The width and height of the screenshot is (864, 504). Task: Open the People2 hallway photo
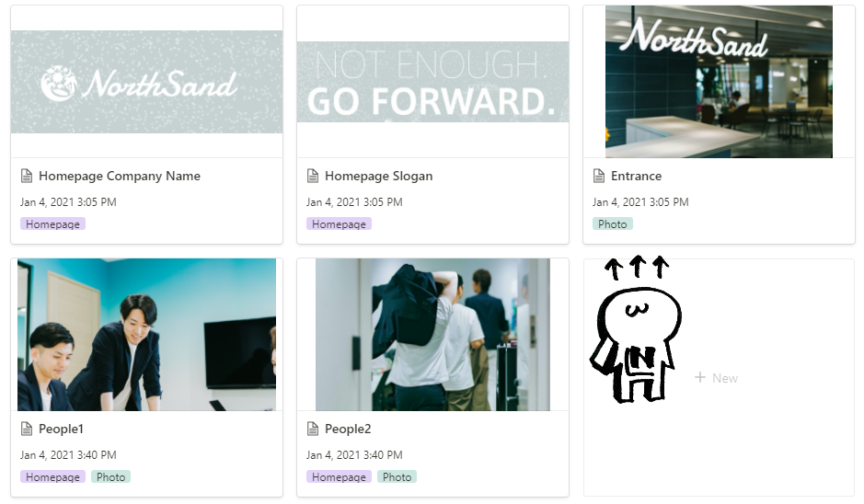point(432,335)
